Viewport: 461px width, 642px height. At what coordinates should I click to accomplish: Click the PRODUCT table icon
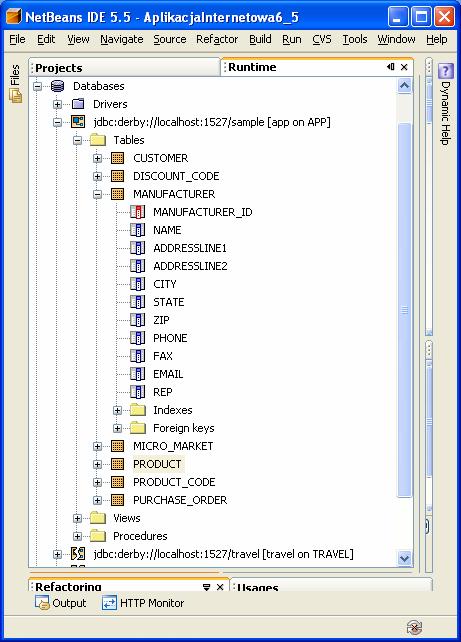(118, 464)
